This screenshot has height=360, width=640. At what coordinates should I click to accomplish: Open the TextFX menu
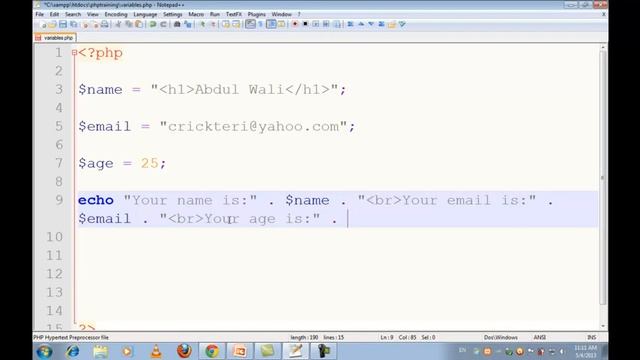tap(234, 14)
